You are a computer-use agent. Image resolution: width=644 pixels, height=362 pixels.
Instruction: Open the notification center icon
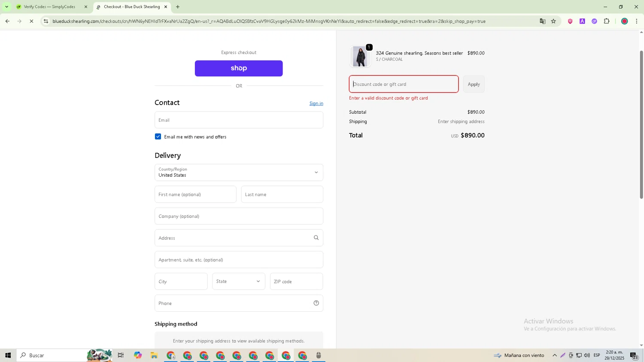tap(634, 355)
